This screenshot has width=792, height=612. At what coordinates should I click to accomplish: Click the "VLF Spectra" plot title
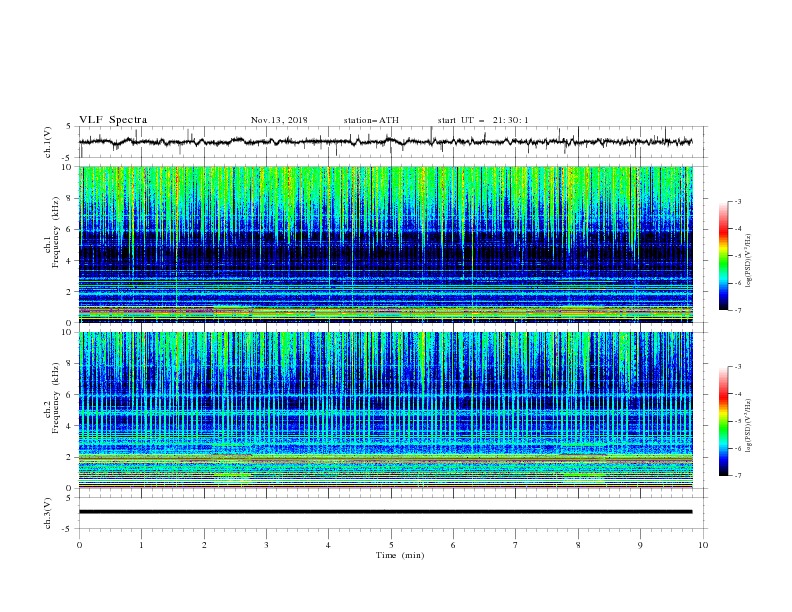[113, 120]
